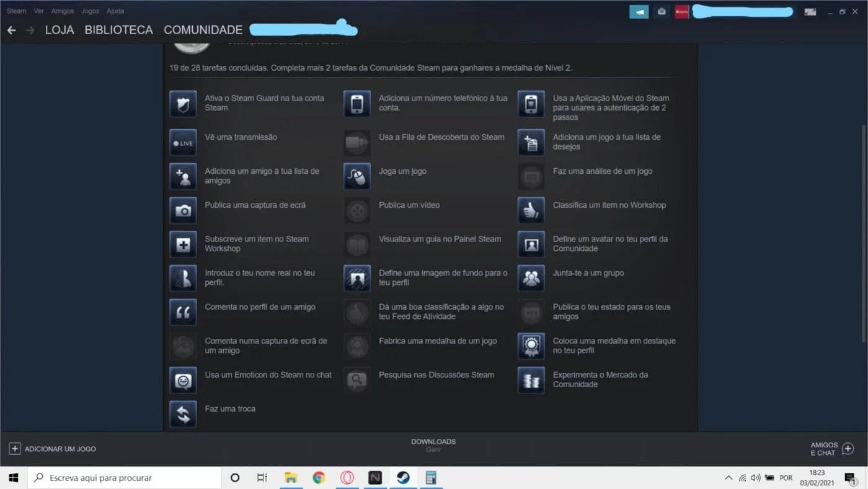Click 'Publica um vídeo' task text
Image resolution: width=868 pixels, height=489 pixels.
pyautogui.click(x=409, y=205)
